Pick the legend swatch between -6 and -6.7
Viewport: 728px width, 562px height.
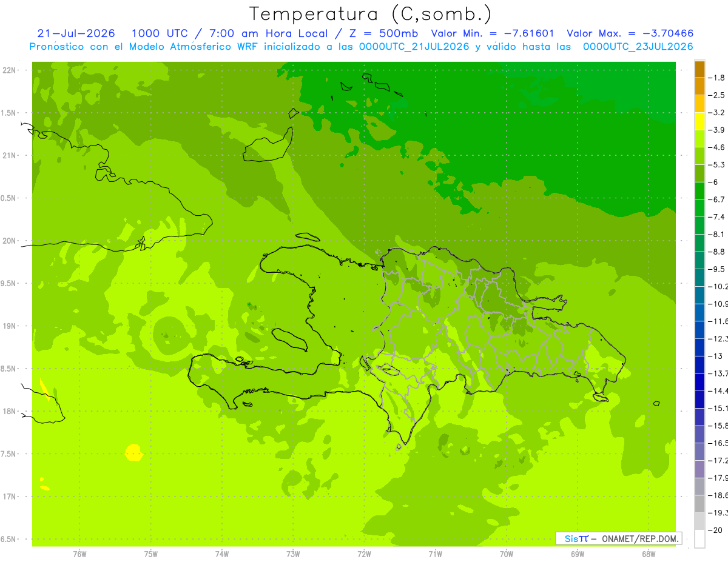(x=699, y=191)
